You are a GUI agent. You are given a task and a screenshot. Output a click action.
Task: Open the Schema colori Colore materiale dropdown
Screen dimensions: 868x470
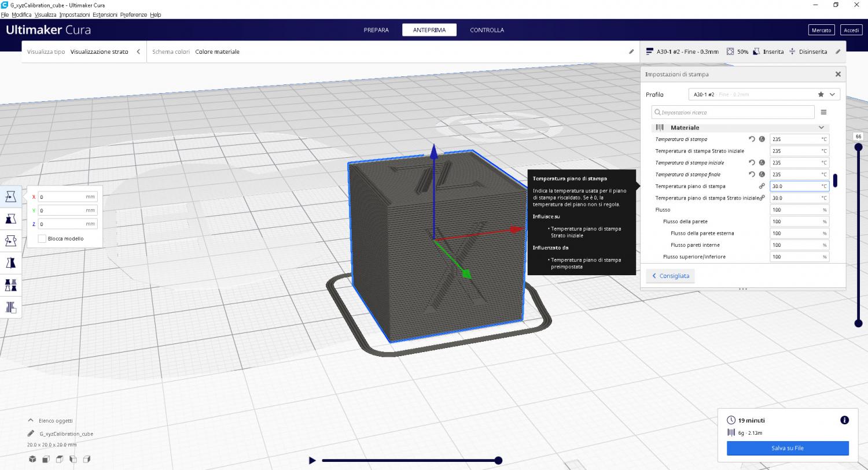[x=393, y=51]
